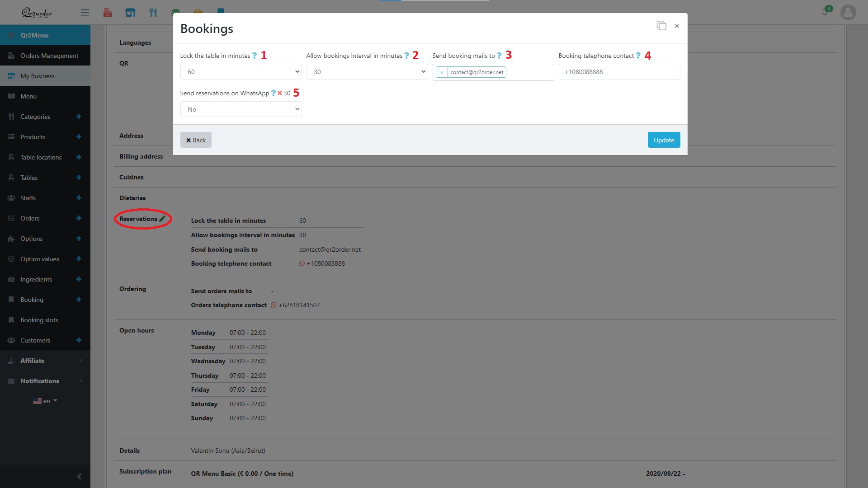The height and width of the screenshot is (488, 868).
Task: Open the Send reservations on WhatsApp dropdown
Action: coord(241,109)
